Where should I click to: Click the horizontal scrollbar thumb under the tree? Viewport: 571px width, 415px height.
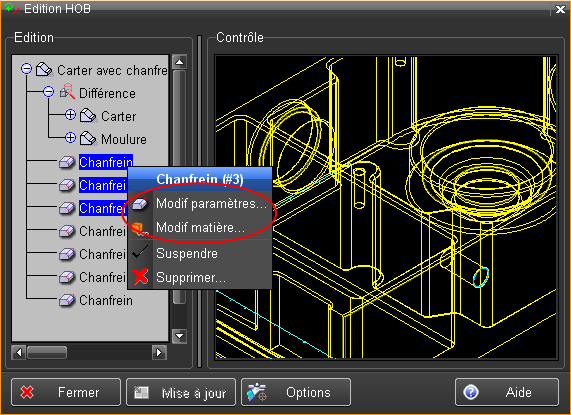pyautogui.click(x=47, y=352)
